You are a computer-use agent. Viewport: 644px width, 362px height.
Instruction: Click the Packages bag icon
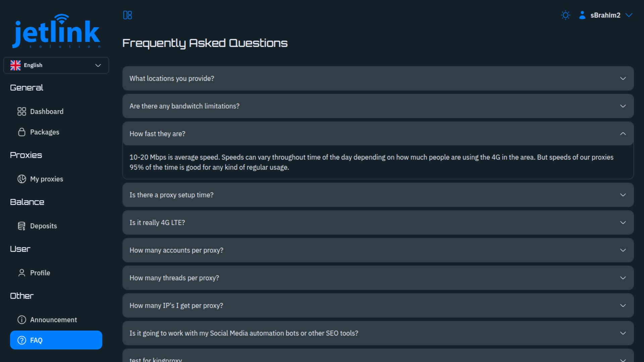[22, 132]
